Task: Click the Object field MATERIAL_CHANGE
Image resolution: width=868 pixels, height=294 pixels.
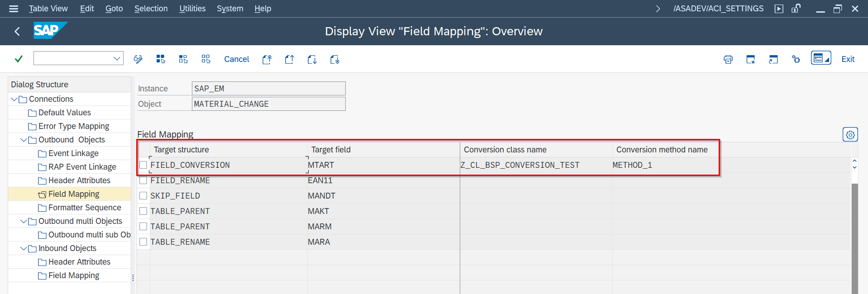Action: pos(269,104)
